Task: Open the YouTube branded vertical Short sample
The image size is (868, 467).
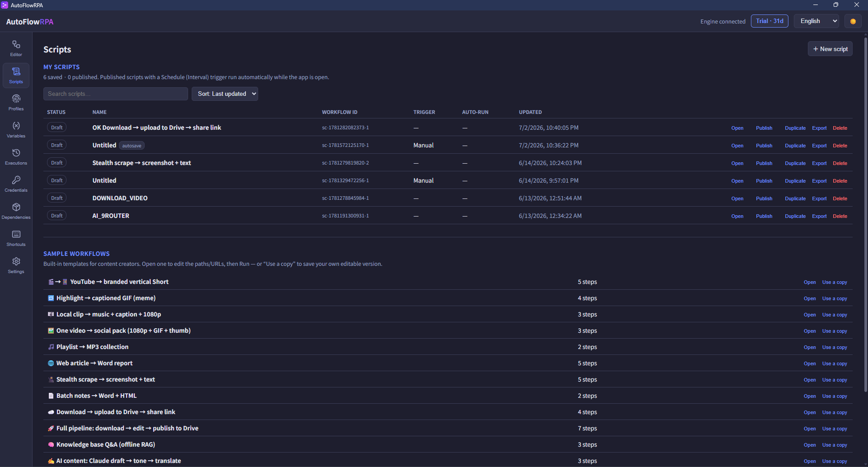Action: tap(810, 282)
